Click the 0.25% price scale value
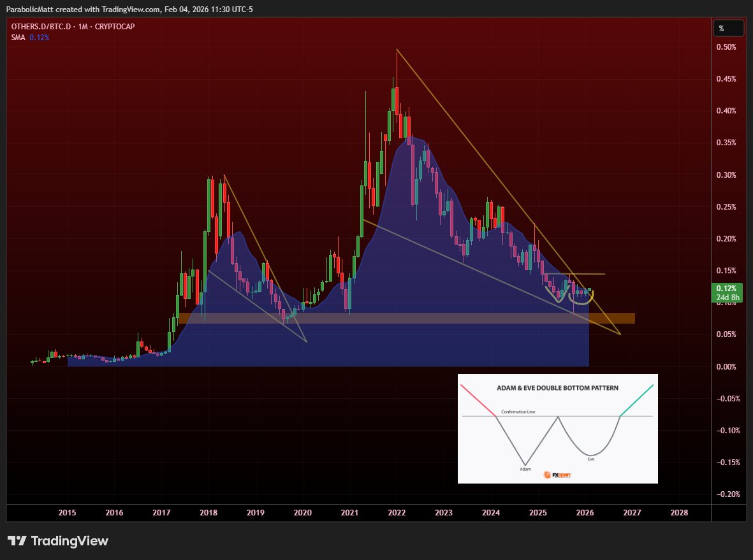The image size is (753, 560). click(x=726, y=207)
